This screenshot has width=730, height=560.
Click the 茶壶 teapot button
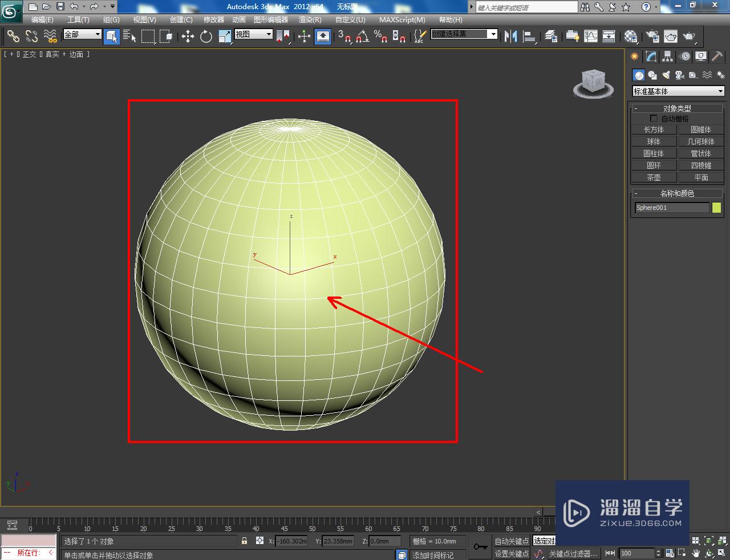[x=654, y=177]
